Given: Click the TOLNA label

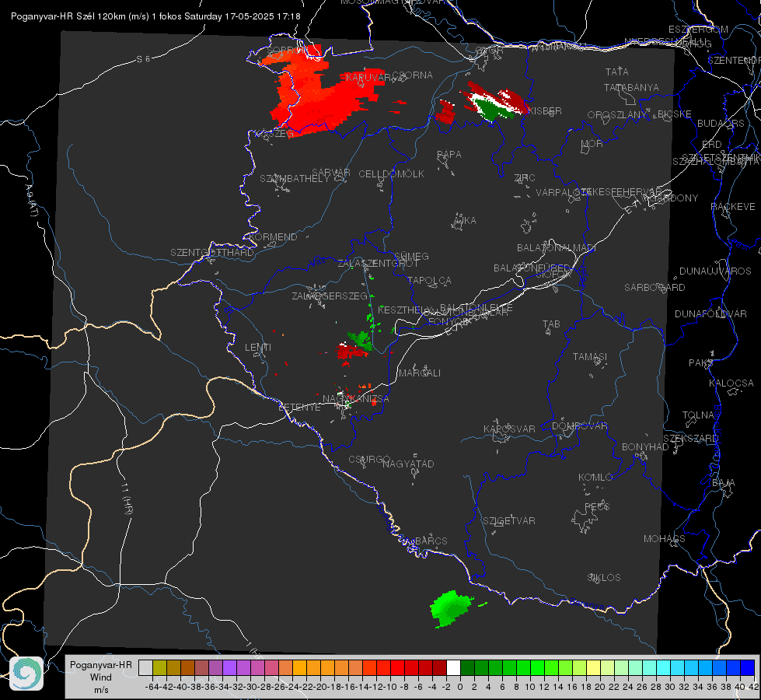Looking at the screenshot, I should pos(698,415).
